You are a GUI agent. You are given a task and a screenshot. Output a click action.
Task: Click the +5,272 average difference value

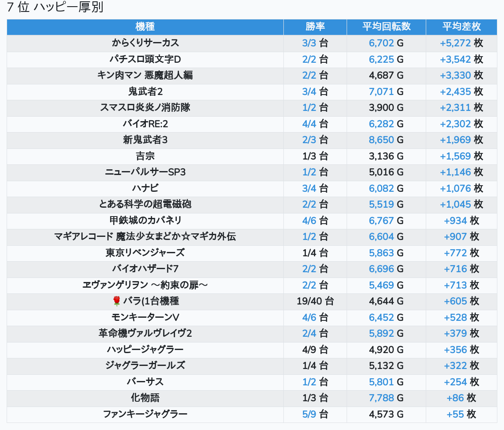pyautogui.click(x=455, y=43)
